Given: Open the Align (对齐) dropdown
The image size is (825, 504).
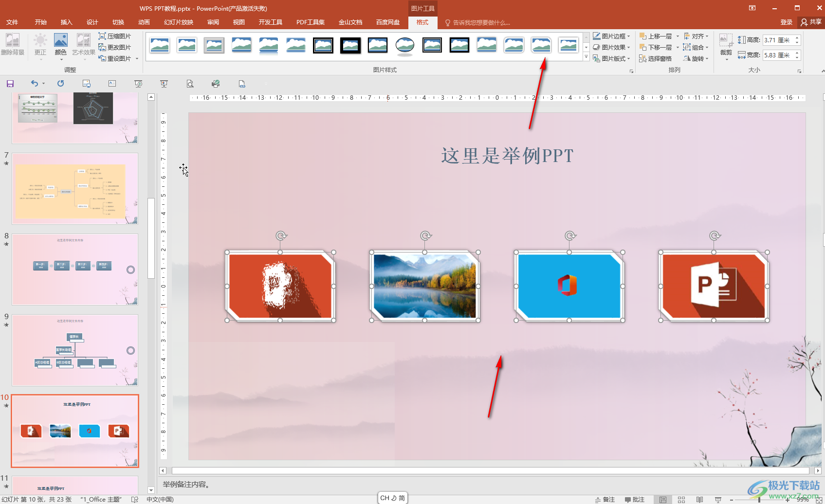Looking at the screenshot, I should tap(696, 36).
